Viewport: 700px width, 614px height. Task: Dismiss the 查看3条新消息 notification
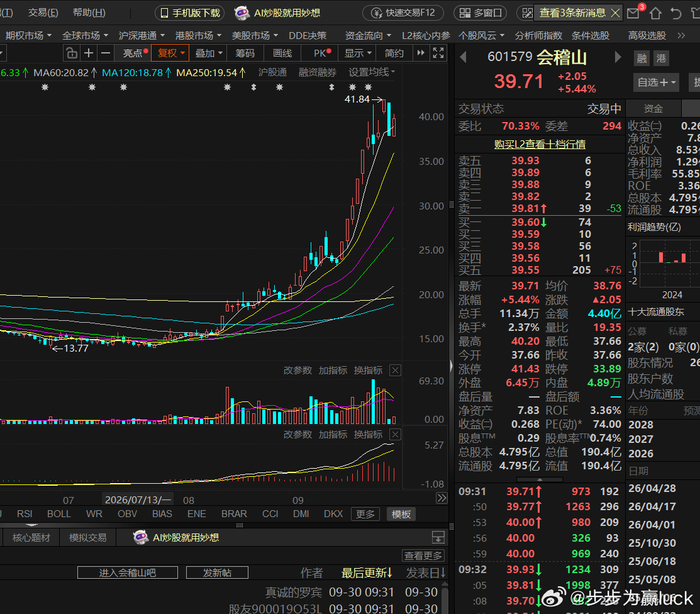615,13
